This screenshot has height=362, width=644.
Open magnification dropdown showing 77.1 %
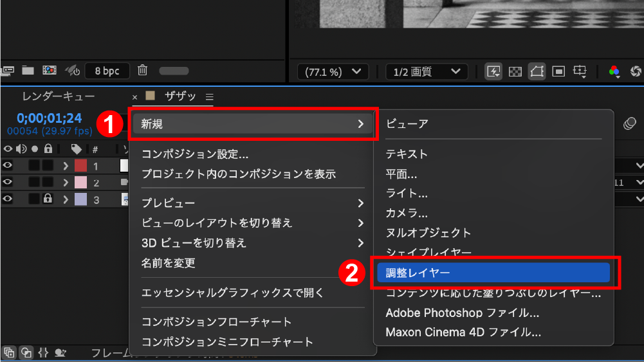(x=333, y=72)
